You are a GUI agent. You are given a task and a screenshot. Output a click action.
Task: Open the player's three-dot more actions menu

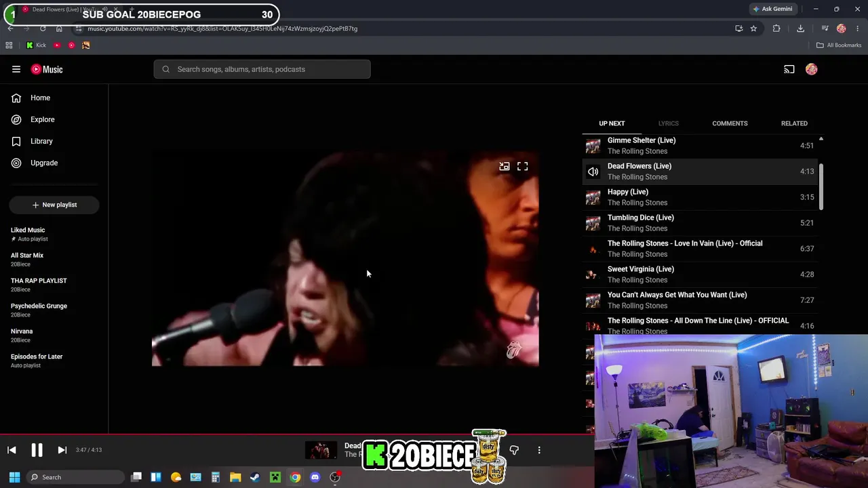click(x=539, y=450)
